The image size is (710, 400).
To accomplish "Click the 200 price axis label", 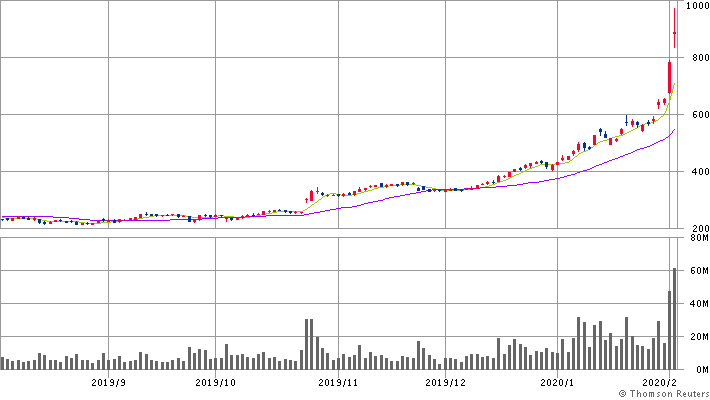I will (696, 229).
